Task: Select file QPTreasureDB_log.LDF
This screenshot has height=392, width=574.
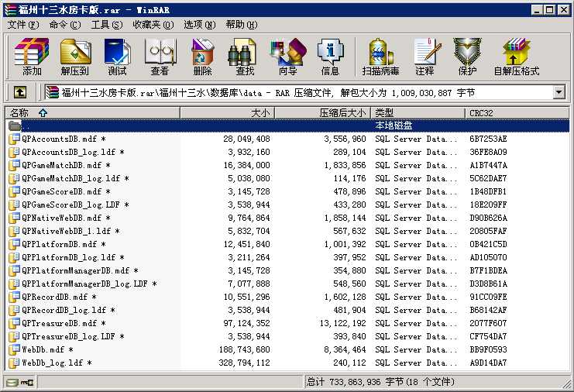Action: [x=73, y=336]
